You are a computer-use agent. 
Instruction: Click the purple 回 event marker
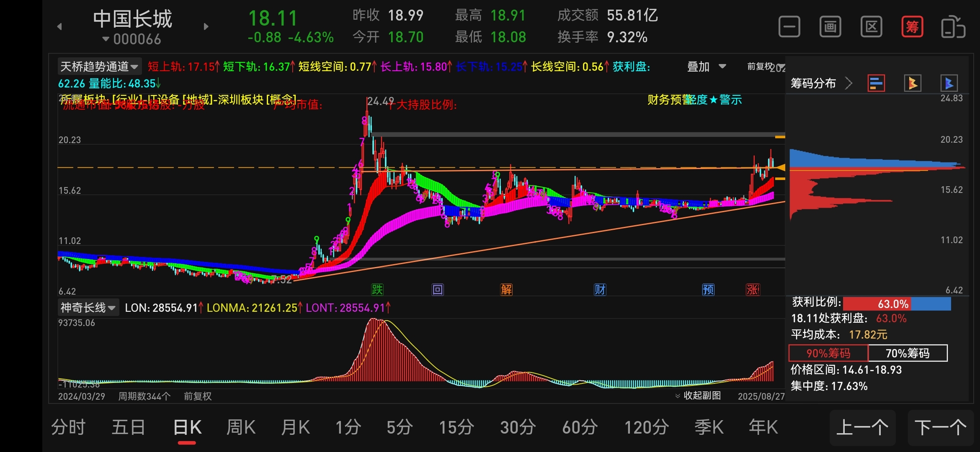tap(438, 289)
